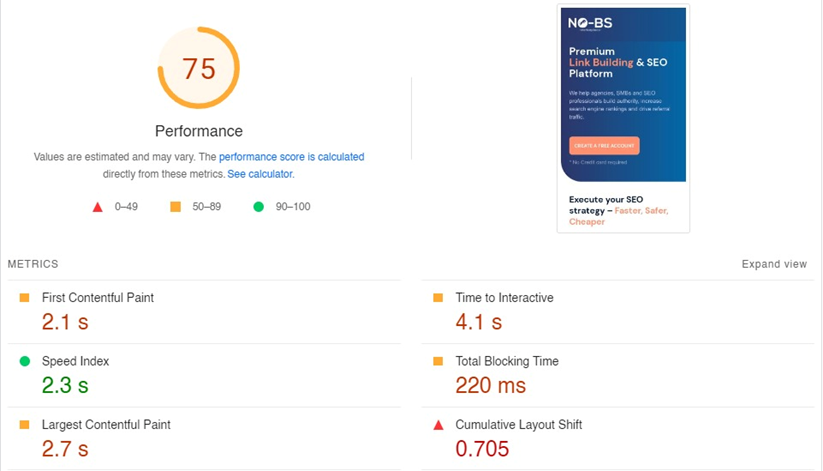
Task: Click the Time to Interactive metric label
Action: tap(504, 298)
